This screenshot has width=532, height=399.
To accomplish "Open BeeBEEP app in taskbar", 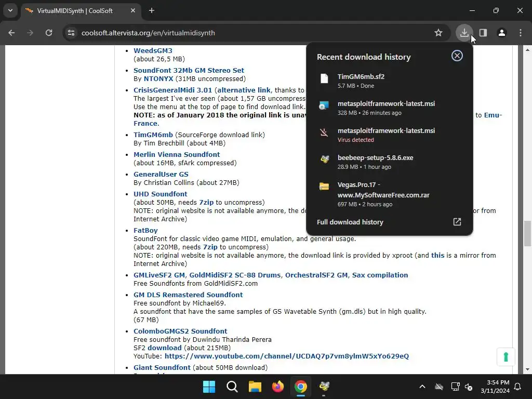I will pyautogui.click(x=324, y=387).
